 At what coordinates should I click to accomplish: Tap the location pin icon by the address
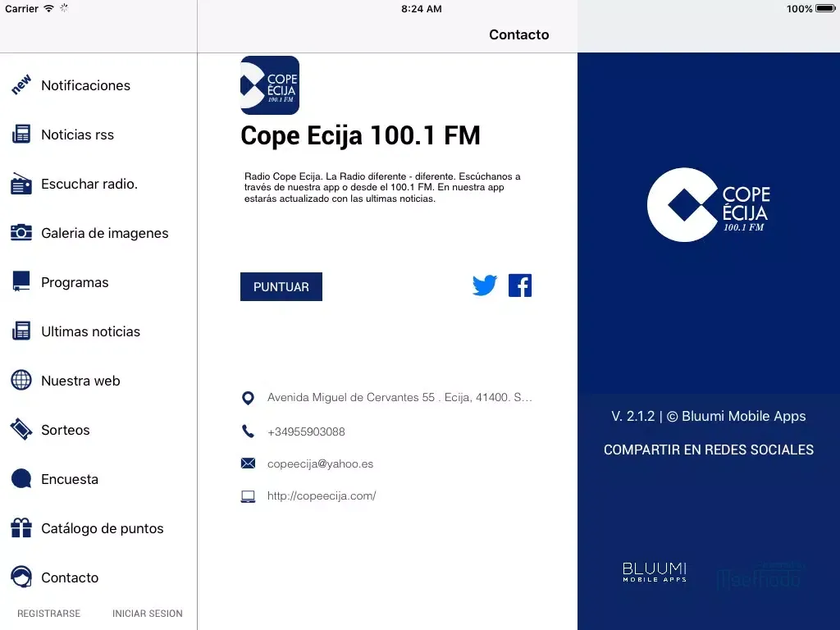click(x=248, y=398)
